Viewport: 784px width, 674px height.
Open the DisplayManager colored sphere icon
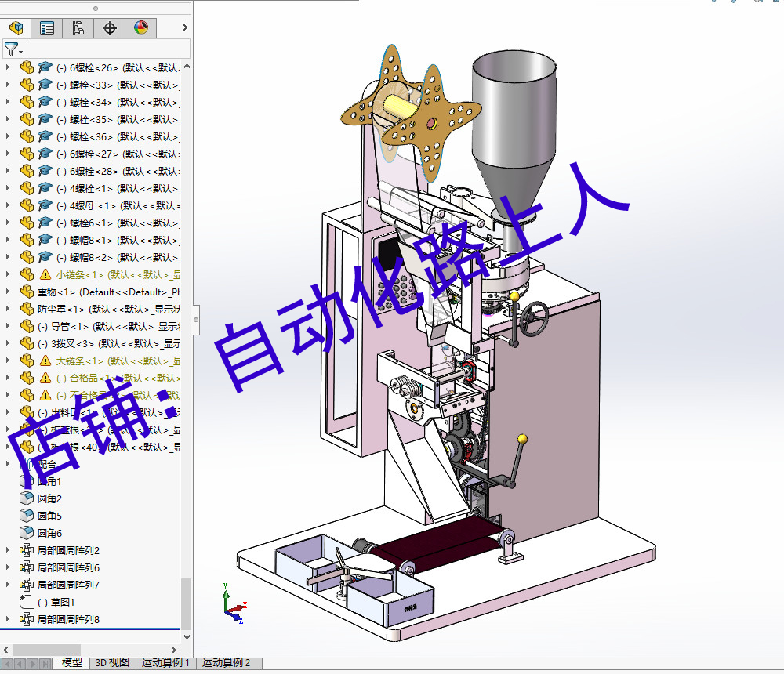pyautogui.click(x=140, y=27)
